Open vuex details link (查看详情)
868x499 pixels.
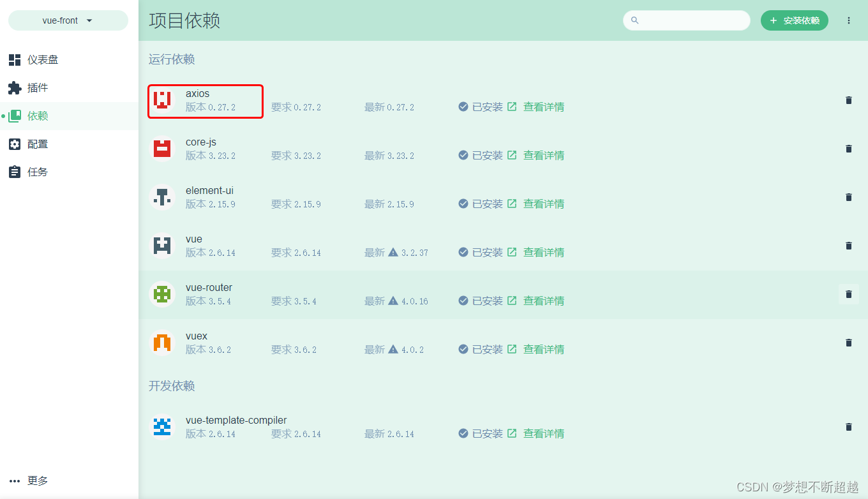535,350
